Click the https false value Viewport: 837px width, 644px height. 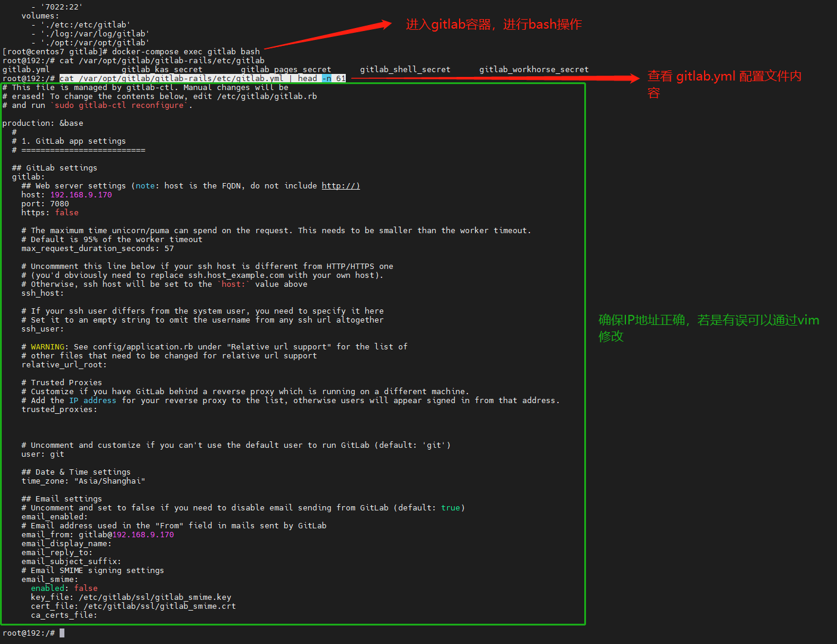coord(67,213)
